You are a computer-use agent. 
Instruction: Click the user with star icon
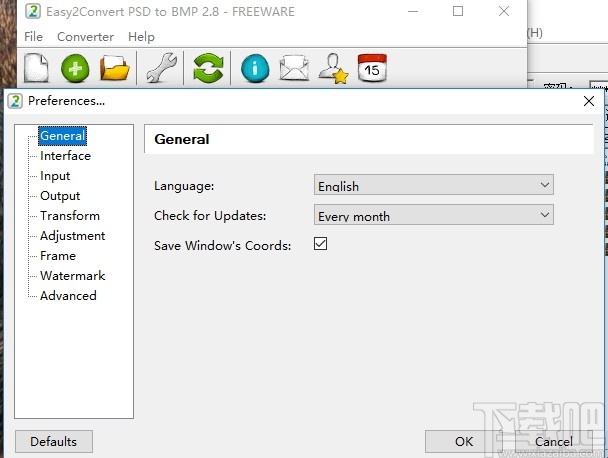click(x=333, y=68)
